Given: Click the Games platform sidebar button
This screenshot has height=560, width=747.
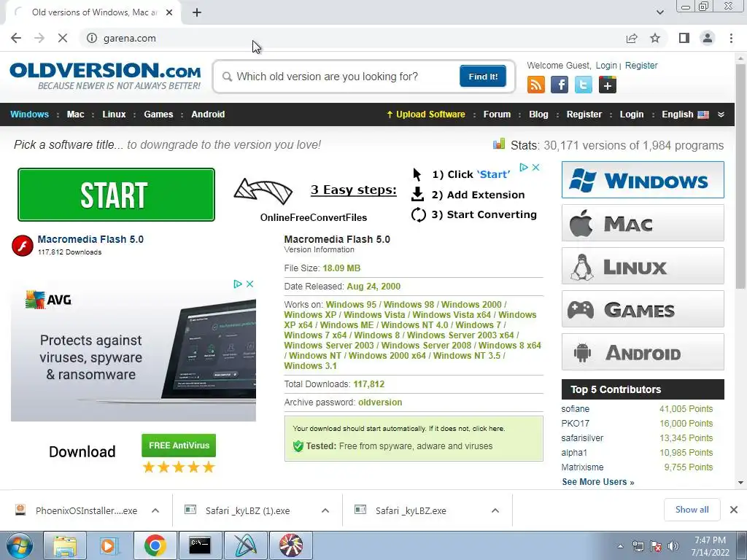Looking at the screenshot, I should [x=643, y=309].
